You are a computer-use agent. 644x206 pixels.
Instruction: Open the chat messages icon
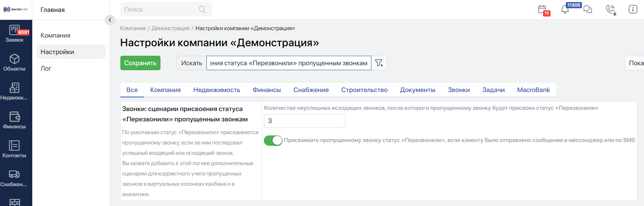[587, 9]
